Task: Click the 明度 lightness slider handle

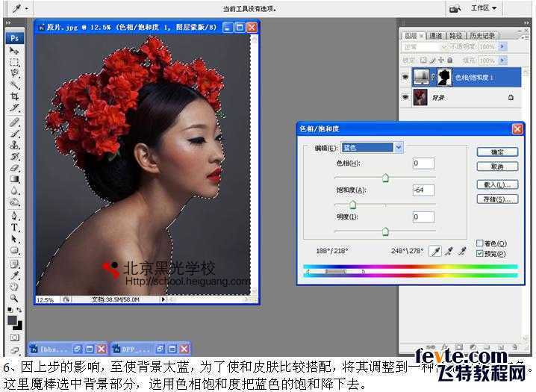Action: [385, 231]
